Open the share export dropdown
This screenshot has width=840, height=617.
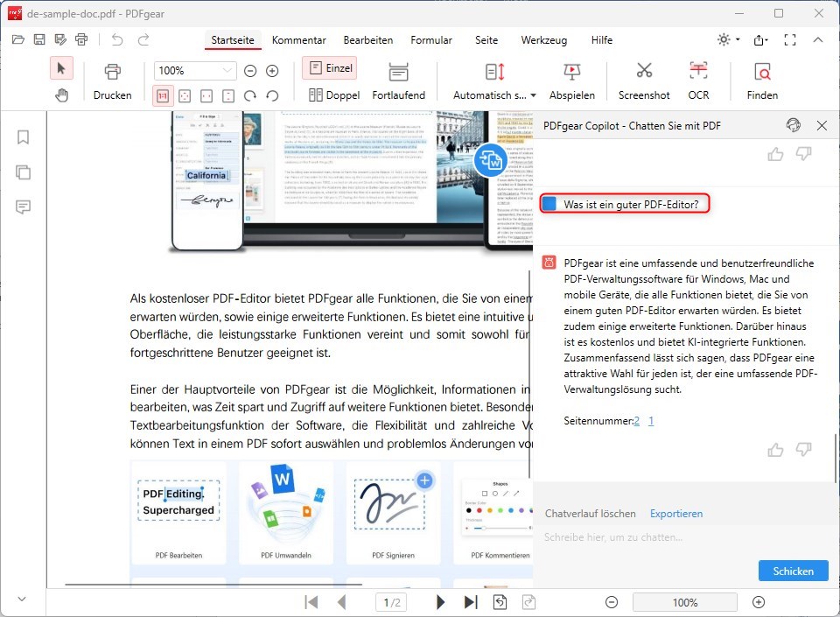click(x=760, y=39)
